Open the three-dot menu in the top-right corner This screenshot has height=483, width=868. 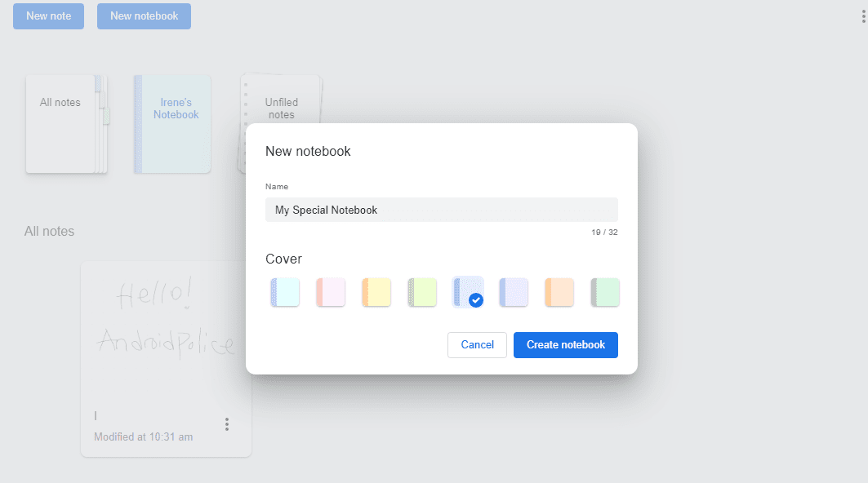pos(863,16)
